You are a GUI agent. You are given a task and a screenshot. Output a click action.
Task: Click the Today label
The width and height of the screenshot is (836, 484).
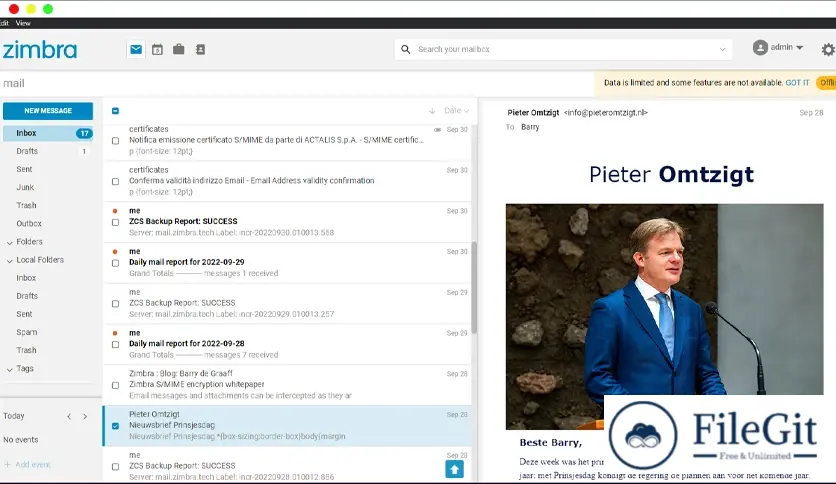(x=14, y=416)
